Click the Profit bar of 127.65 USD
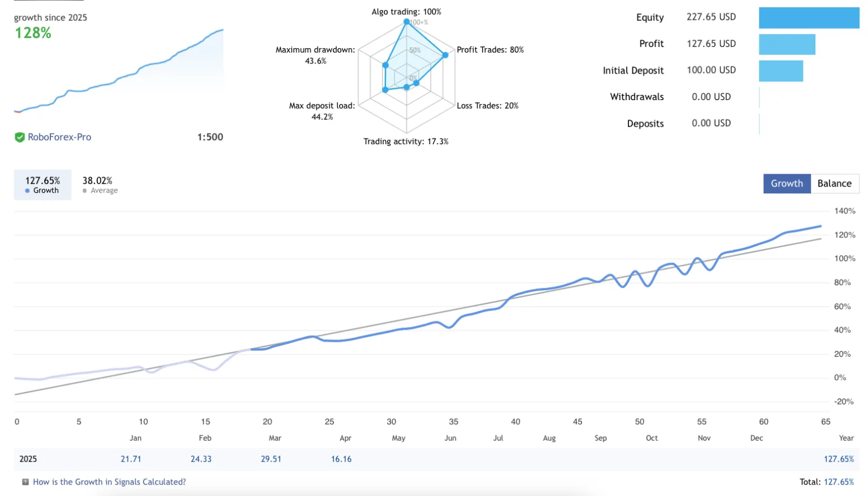Image resolution: width=868 pixels, height=496 pixels. [x=787, y=44]
